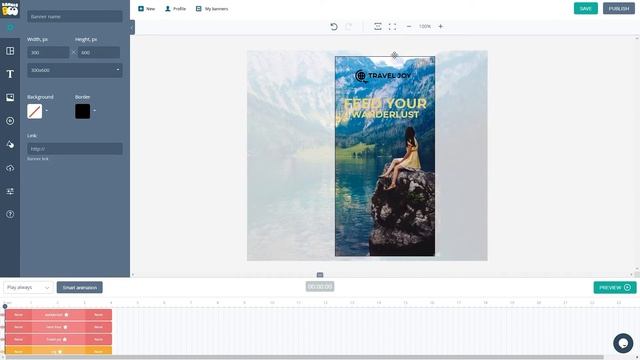Open the New banner menu item
Screen dimensions: 640x360
(147, 9)
